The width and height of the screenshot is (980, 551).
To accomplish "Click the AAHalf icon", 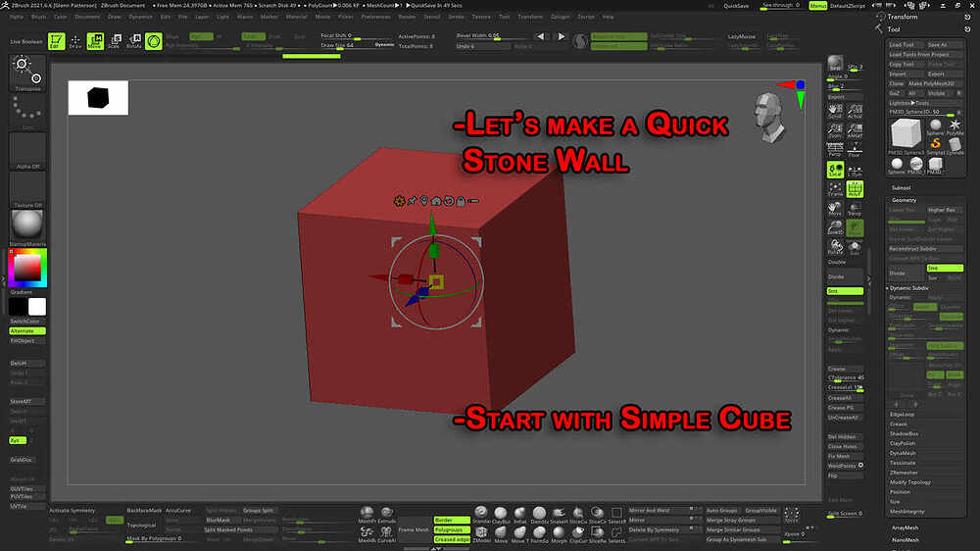I will pos(855,130).
